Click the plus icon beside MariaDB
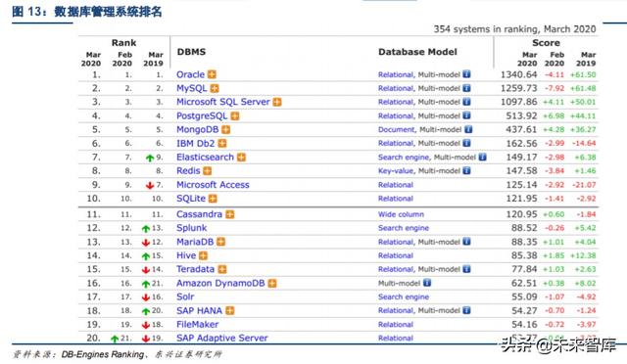This screenshot has width=627, height=364. coord(220,242)
